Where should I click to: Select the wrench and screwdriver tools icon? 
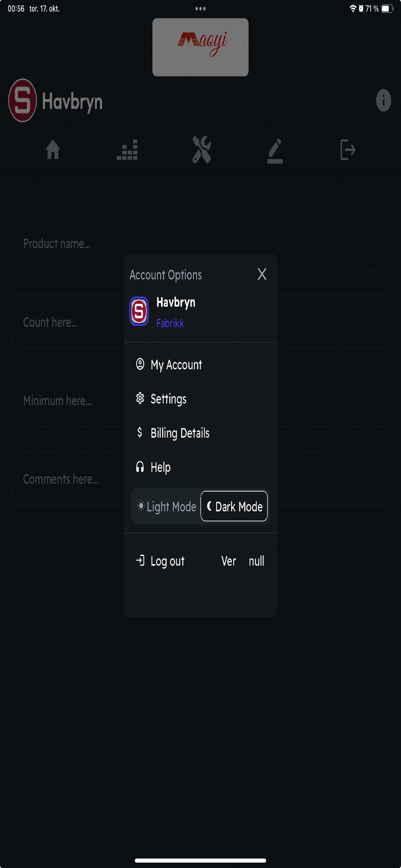[x=201, y=149]
